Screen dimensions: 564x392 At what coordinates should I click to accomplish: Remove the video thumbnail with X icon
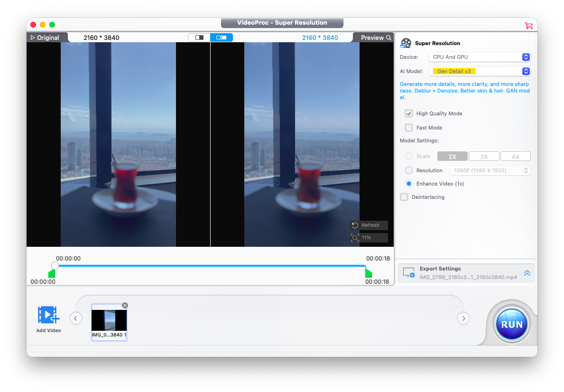125,306
